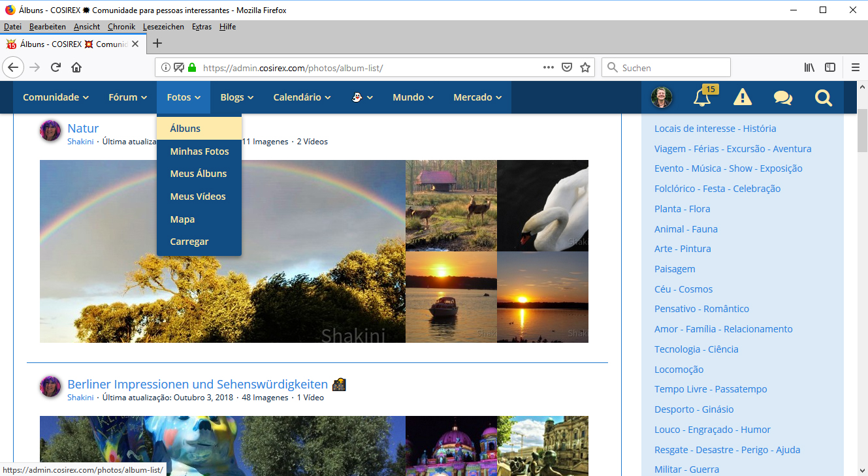Open the chat conversations icon
Viewport: 868px width, 476px height.
pos(782,98)
